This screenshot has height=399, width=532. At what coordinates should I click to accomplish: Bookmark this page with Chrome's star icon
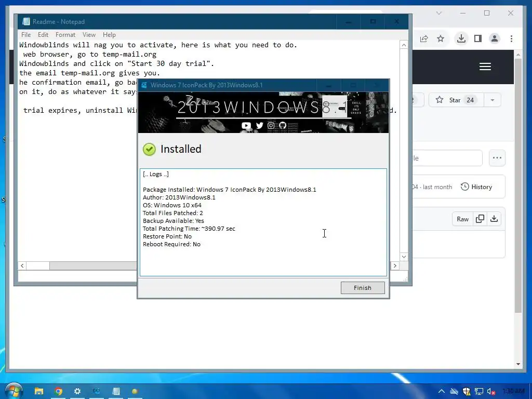point(441,38)
